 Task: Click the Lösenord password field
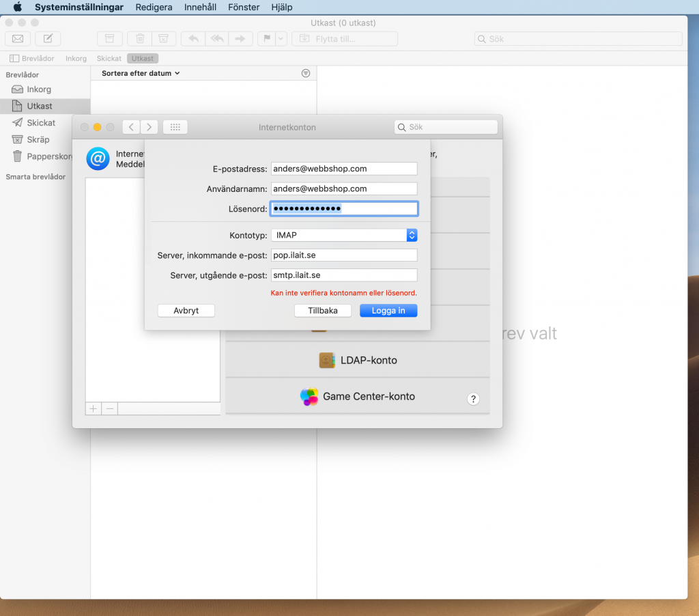(x=344, y=209)
